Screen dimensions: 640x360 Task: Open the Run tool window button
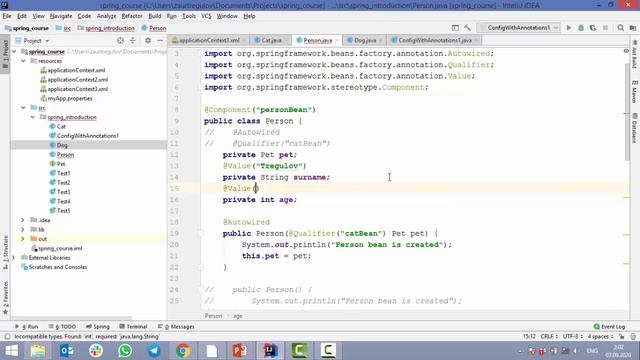point(27,327)
